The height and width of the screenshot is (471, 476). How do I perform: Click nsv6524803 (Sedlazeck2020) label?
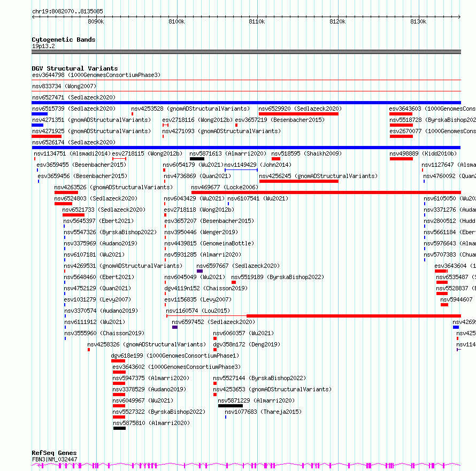click(x=96, y=198)
